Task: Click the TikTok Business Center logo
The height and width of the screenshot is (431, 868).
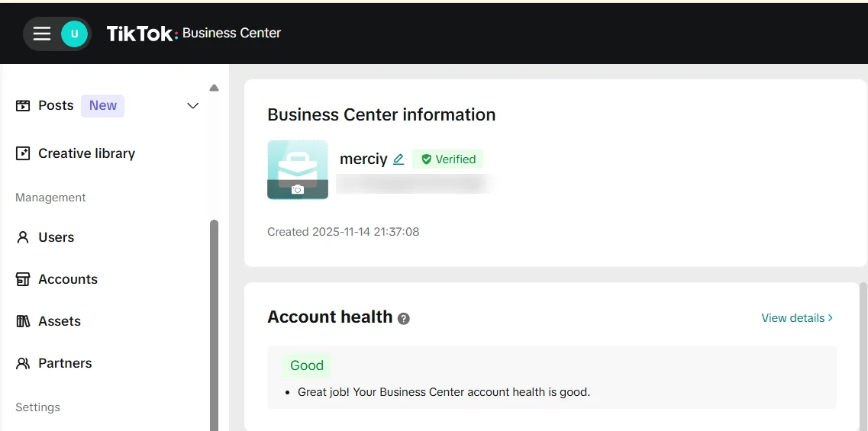Action: coord(194,34)
